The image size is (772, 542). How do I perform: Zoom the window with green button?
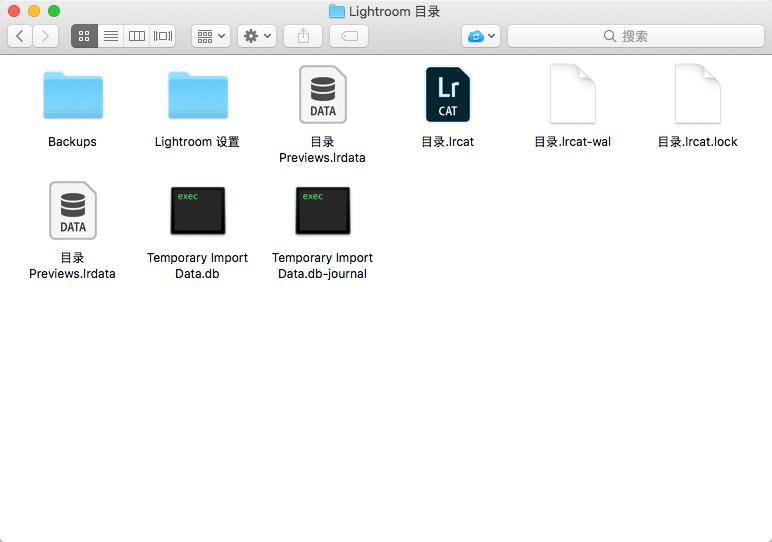pos(54,11)
